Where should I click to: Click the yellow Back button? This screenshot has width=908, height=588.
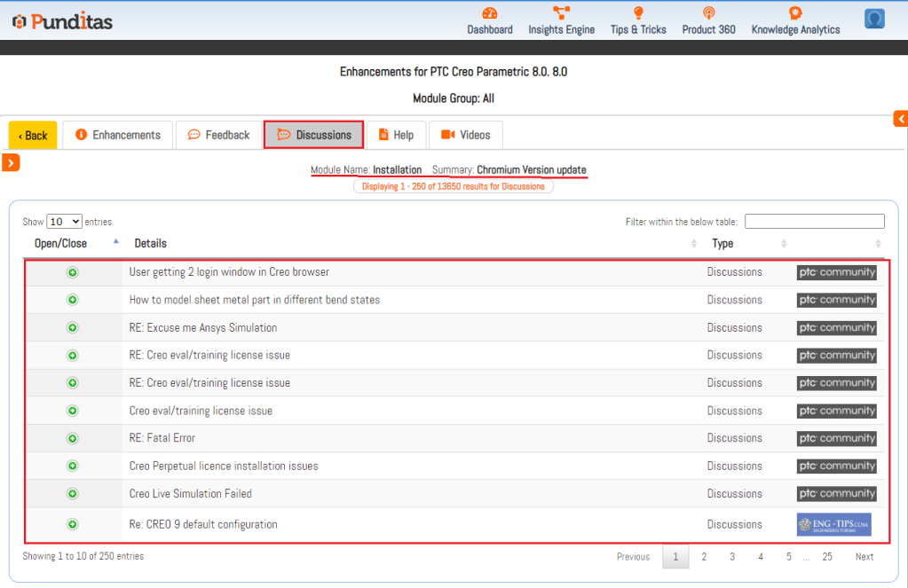33,136
